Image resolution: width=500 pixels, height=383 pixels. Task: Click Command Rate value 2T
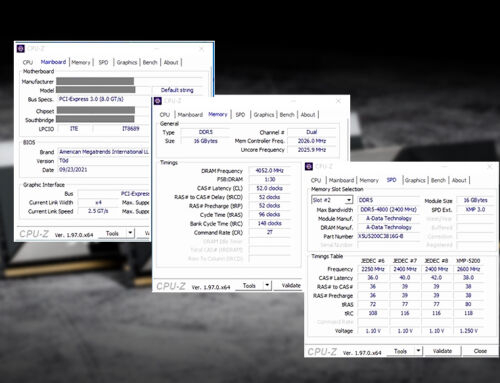point(270,232)
